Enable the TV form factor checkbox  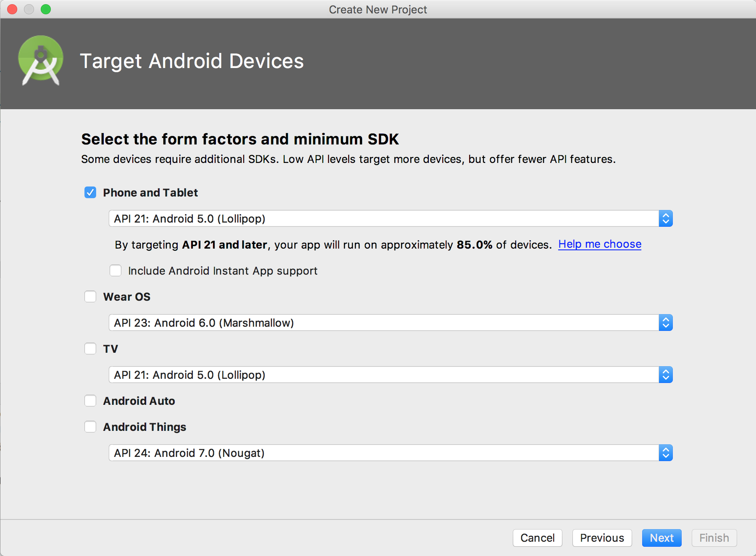click(90, 349)
